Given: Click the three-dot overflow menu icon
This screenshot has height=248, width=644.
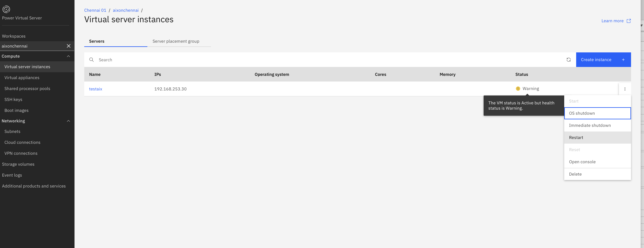Looking at the screenshot, I should click(624, 89).
